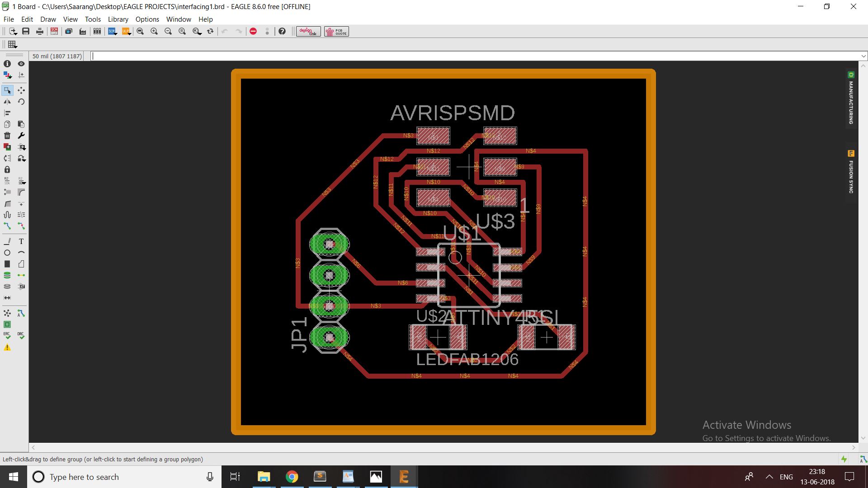
Task: Click into the command line input
Action: (x=475, y=56)
